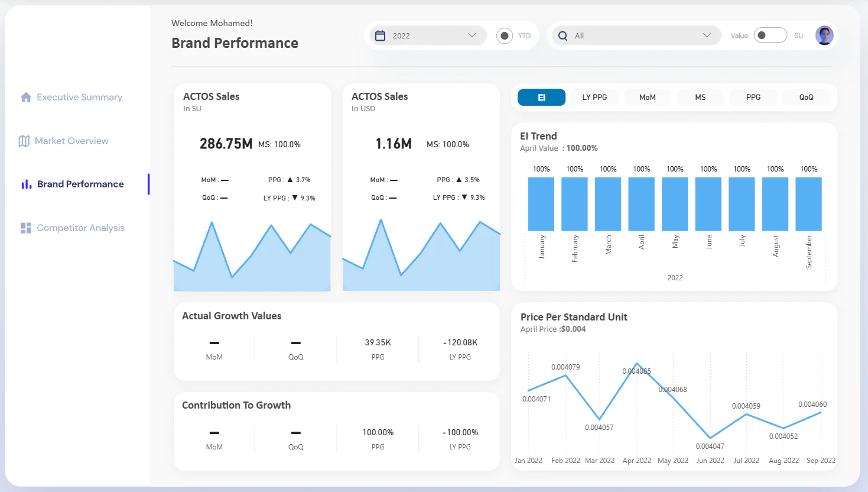The height and width of the screenshot is (492, 868).
Task: Navigate to Competitor Analysis
Action: pyautogui.click(x=81, y=228)
